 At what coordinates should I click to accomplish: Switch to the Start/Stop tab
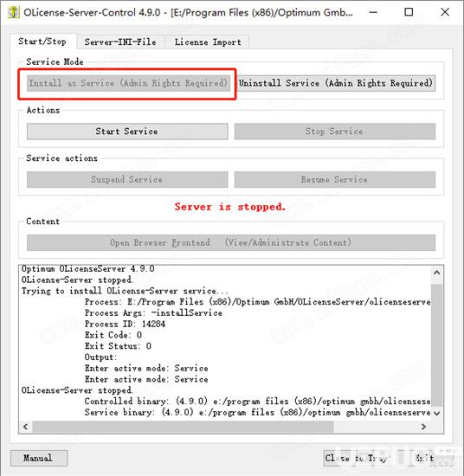pyautogui.click(x=42, y=42)
